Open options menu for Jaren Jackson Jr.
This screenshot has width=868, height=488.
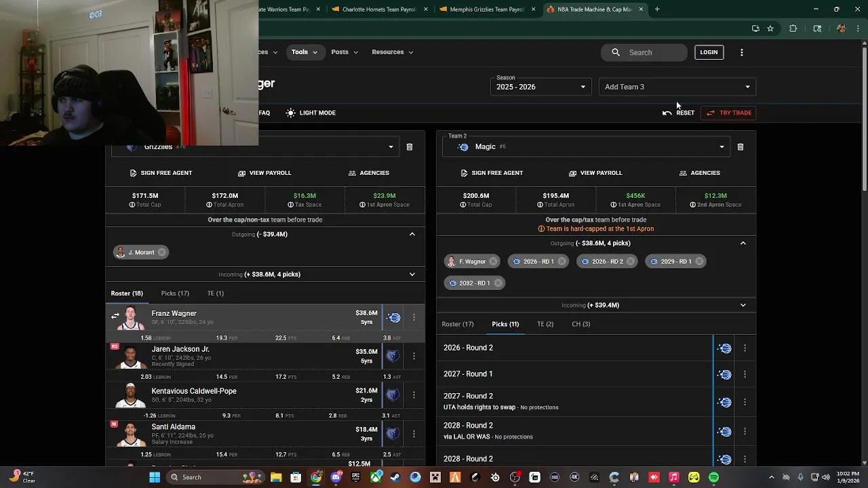tap(414, 356)
